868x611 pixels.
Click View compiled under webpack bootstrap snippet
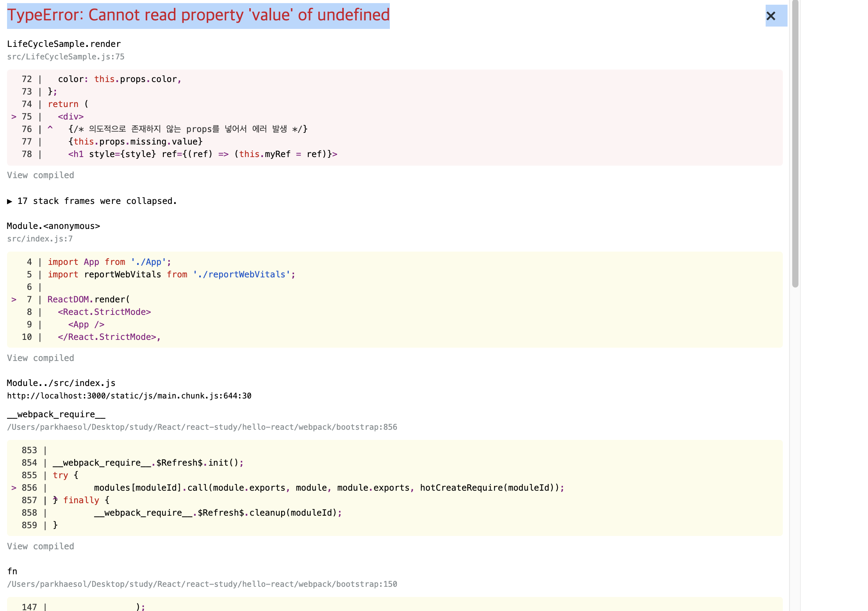coord(41,547)
